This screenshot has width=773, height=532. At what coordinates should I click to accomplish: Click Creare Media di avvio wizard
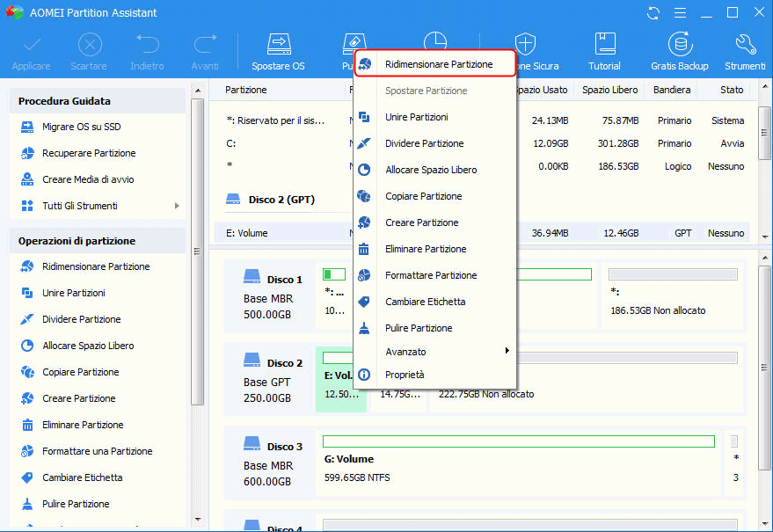[88, 179]
